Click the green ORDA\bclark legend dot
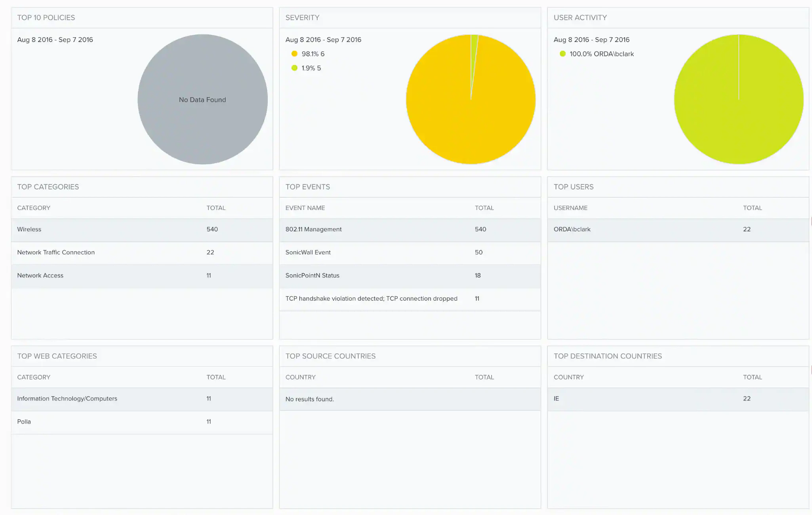812x515 pixels. (x=562, y=54)
